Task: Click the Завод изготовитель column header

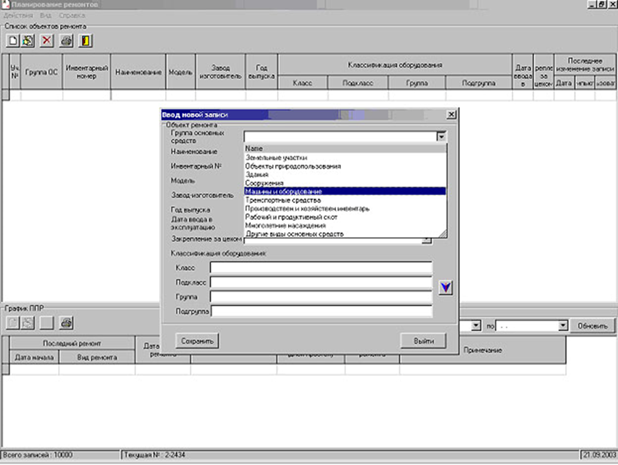Action: 220,72
